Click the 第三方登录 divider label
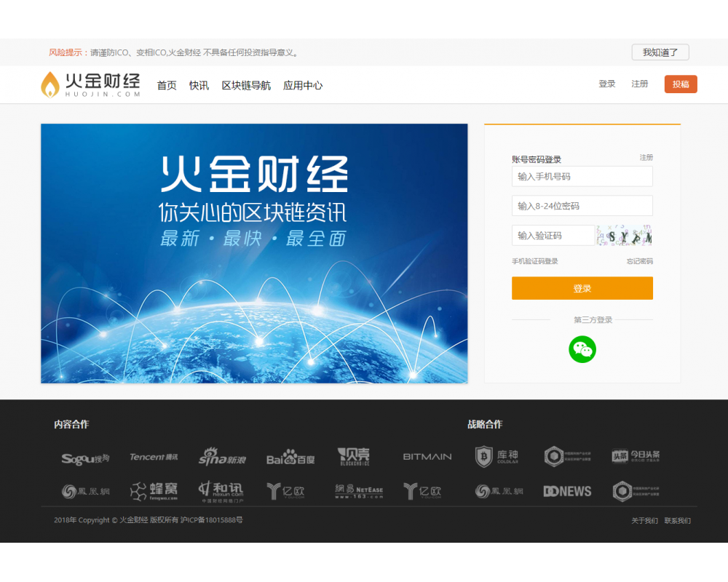Image resolution: width=728 pixels, height=582 pixels. [x=593, y=320]
